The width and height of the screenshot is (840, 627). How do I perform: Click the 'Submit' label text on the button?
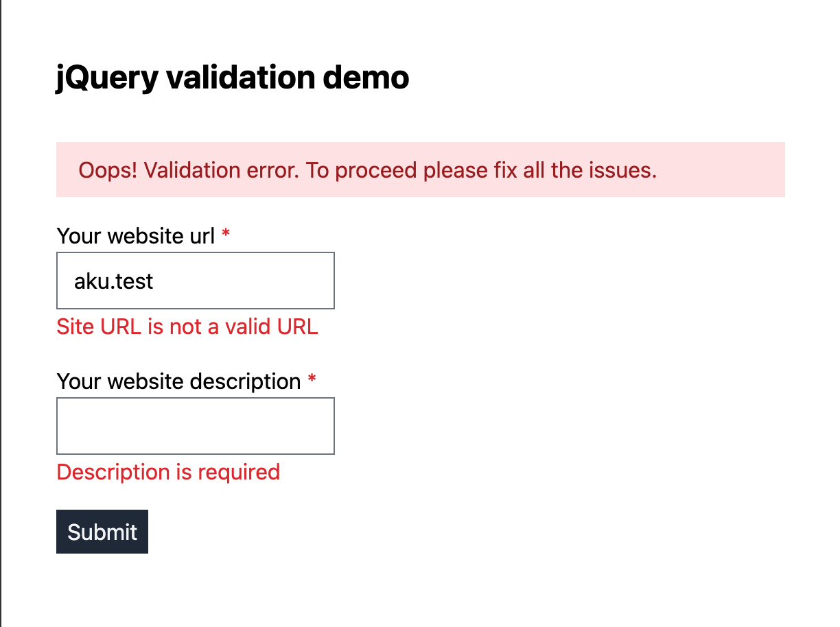click(x=102, y=531)
